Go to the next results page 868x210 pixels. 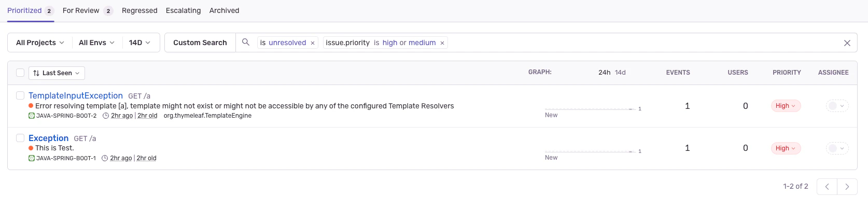point(847,187)
